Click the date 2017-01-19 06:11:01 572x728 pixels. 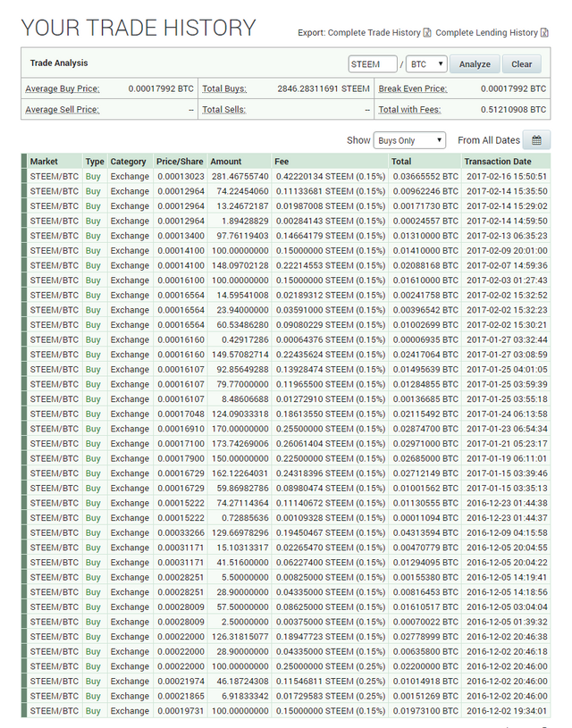tap(507, 459)
